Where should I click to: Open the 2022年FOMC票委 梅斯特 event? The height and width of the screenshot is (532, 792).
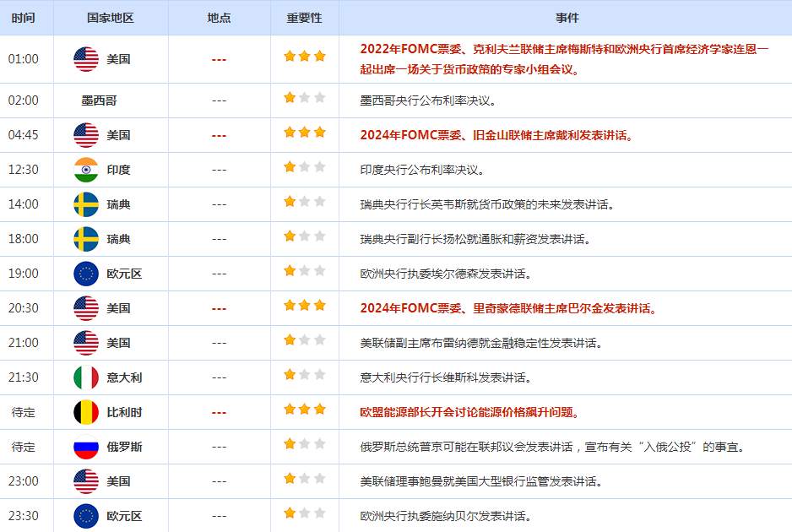(x=564, y=59)
